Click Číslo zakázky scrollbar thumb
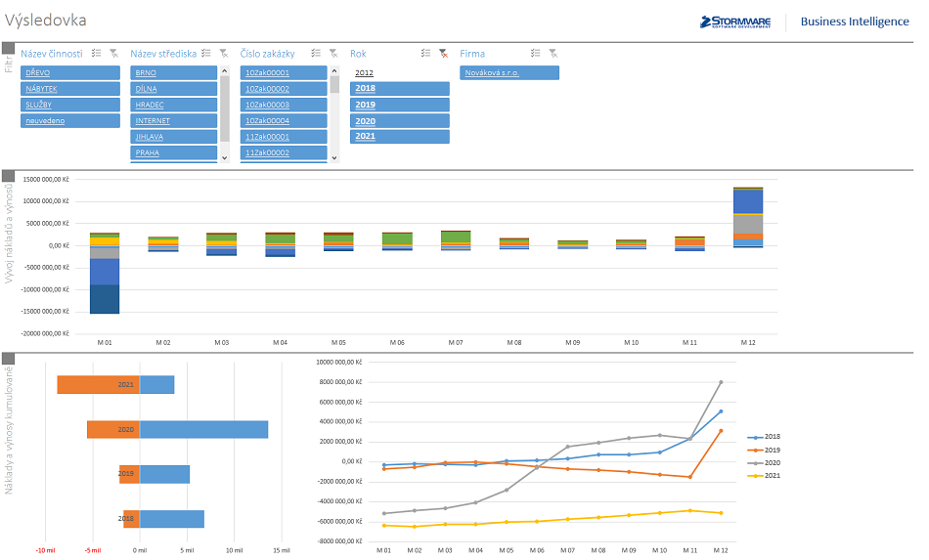This screenshot has height=560, width=929. (334, 84)
